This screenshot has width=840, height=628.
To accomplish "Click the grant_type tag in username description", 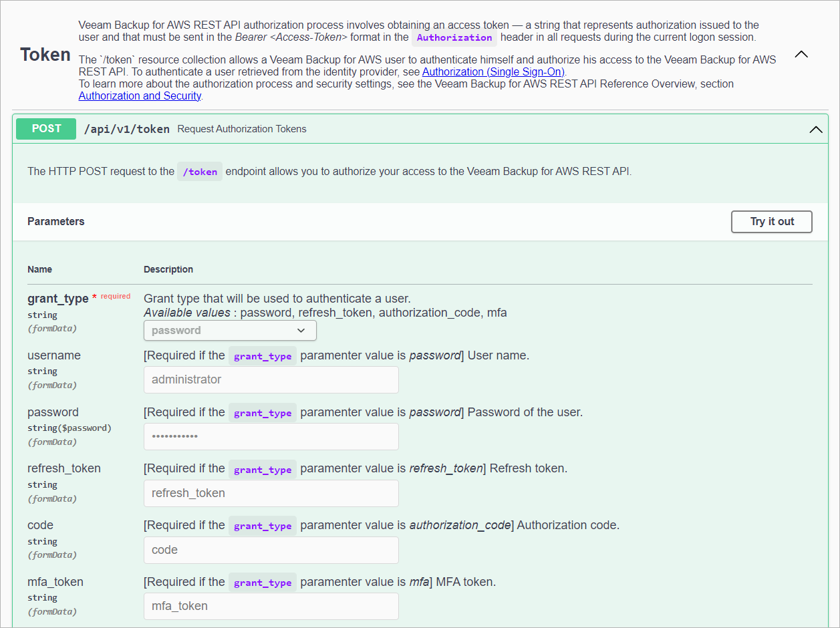I will click(263, 356).
